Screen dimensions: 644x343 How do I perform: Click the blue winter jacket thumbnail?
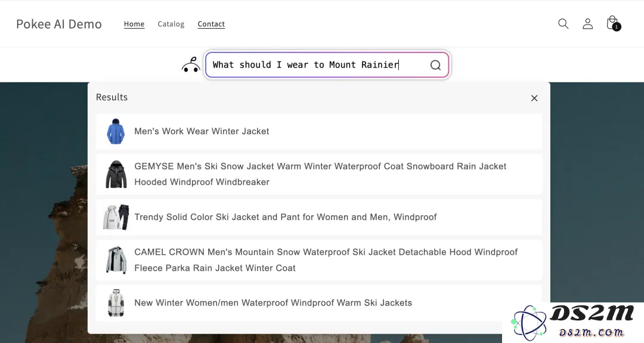coord(116,131)
